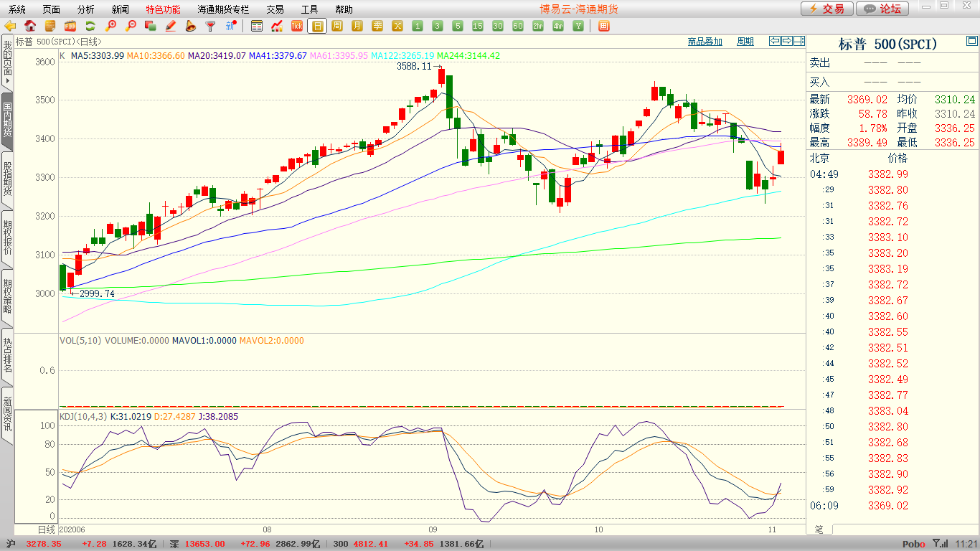980x551 pixels.
Task: Select the weekly (周) period icon
Action: 337,26
